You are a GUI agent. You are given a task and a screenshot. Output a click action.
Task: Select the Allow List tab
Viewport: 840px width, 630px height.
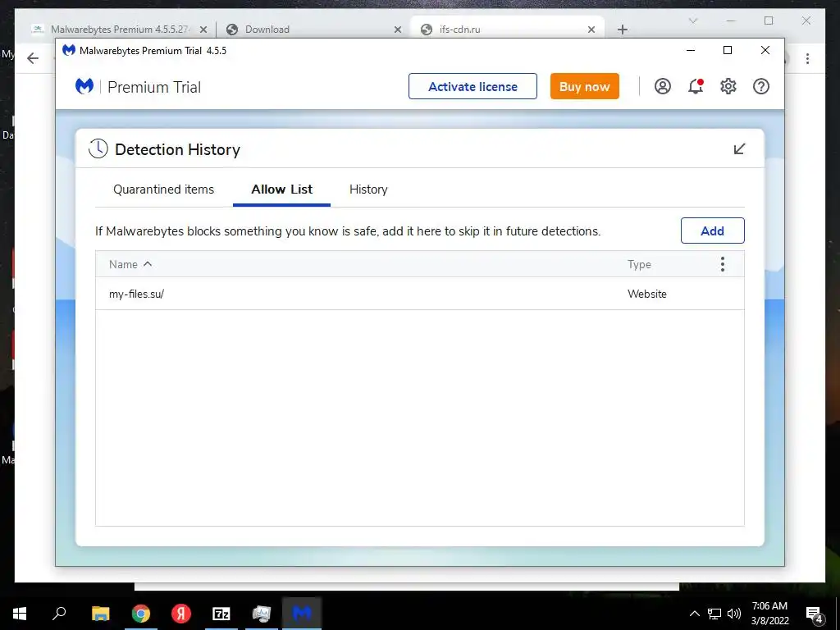(x=282, y=189)
